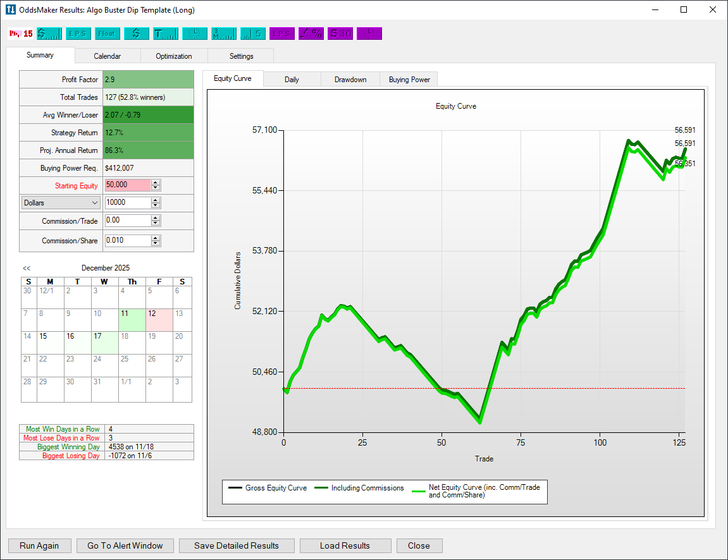Select the Float filter icon
The image size is (728, 560).
(107, 33)
